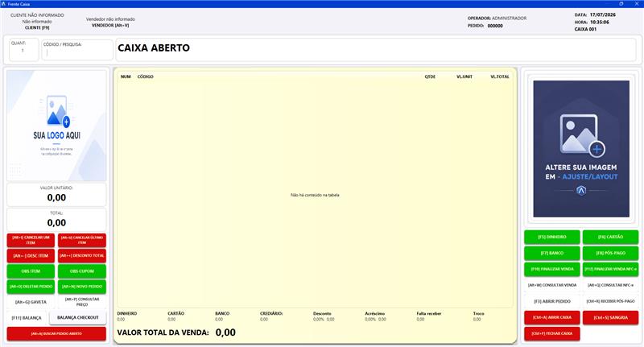This screenshot has width=644, height=347.
Task: Click the CAIXA ABERTO status text
Action: click(x=154, y=48)
